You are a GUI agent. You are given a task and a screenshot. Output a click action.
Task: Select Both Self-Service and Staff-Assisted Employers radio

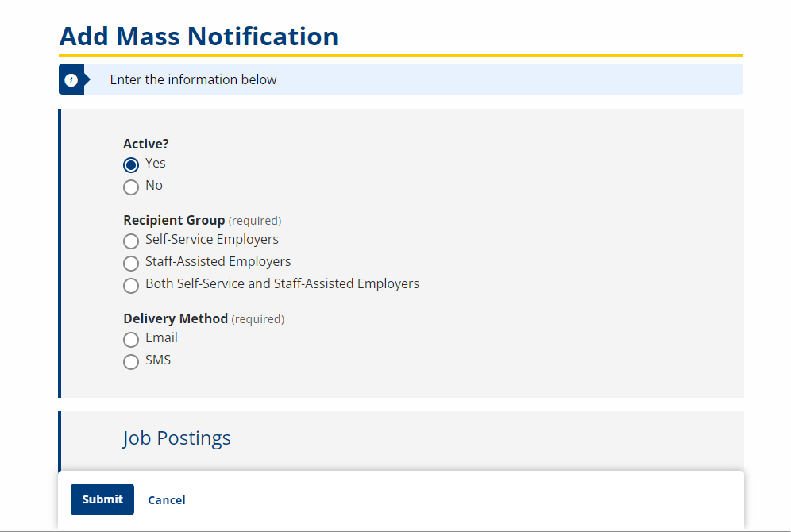[x=131, y=285]
